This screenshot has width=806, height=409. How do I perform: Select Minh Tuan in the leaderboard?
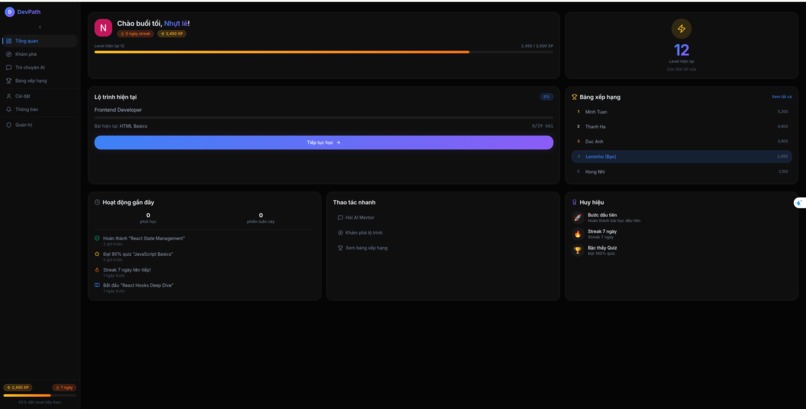681,111
